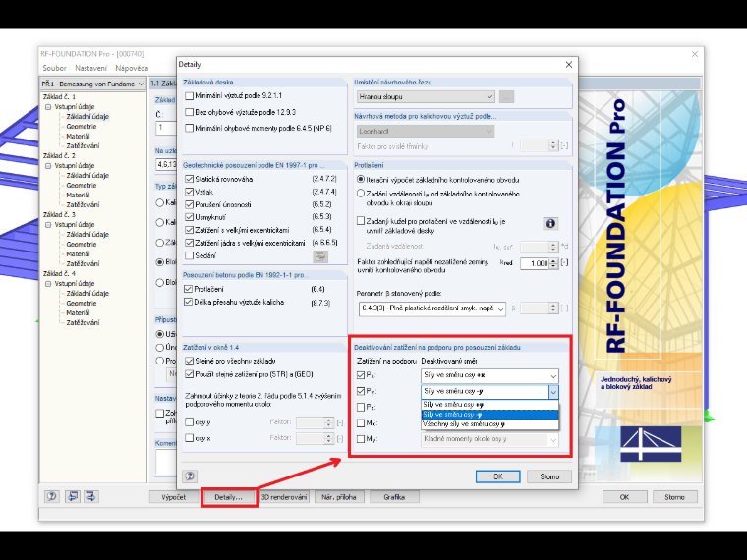Click OK in the main RF-FOUNDATION window
The image size is (747, 560).
point(624,497)
